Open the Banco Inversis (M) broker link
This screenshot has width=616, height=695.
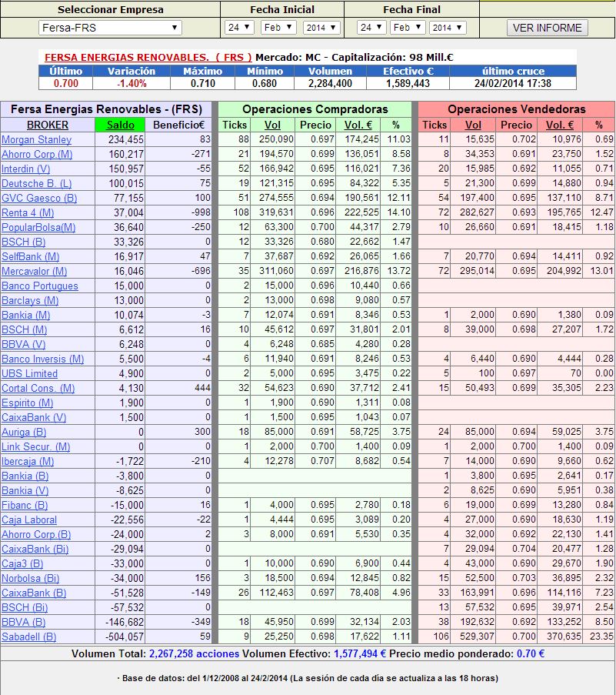[x=42, y=359]
